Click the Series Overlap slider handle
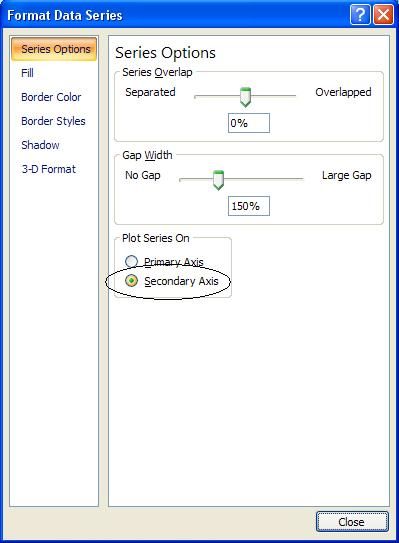Image resolution: width=399 pixels, height=543 pixels. (245, 97)
